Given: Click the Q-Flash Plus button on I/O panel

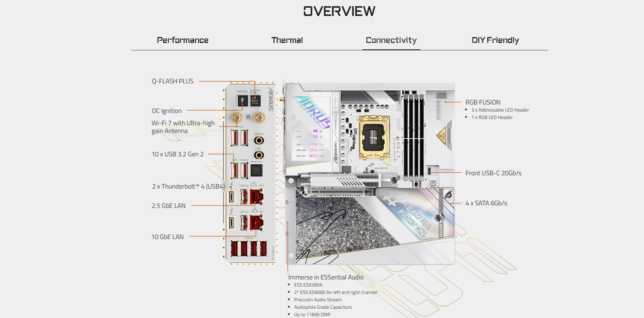Looking at the screenshot, I should (255, 100).
